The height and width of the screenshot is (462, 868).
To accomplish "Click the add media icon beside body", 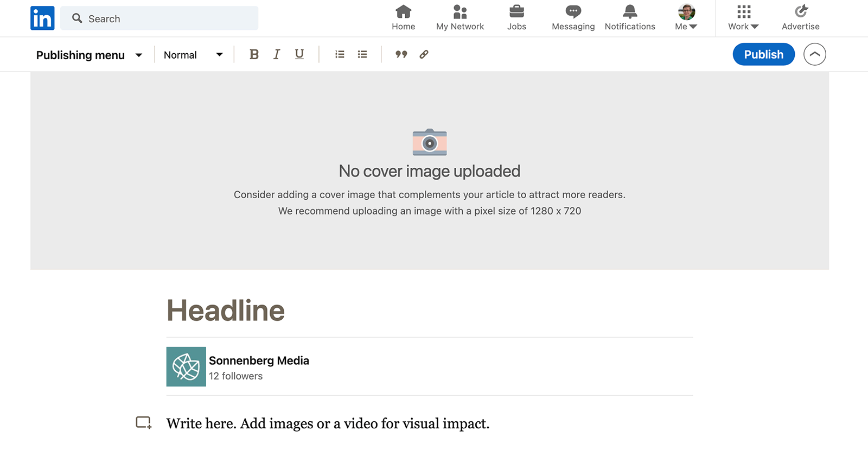I will 143,423.
